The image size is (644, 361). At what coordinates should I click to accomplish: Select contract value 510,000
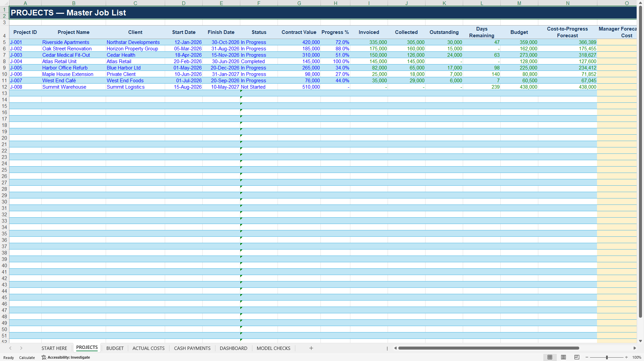coord(299,87)
